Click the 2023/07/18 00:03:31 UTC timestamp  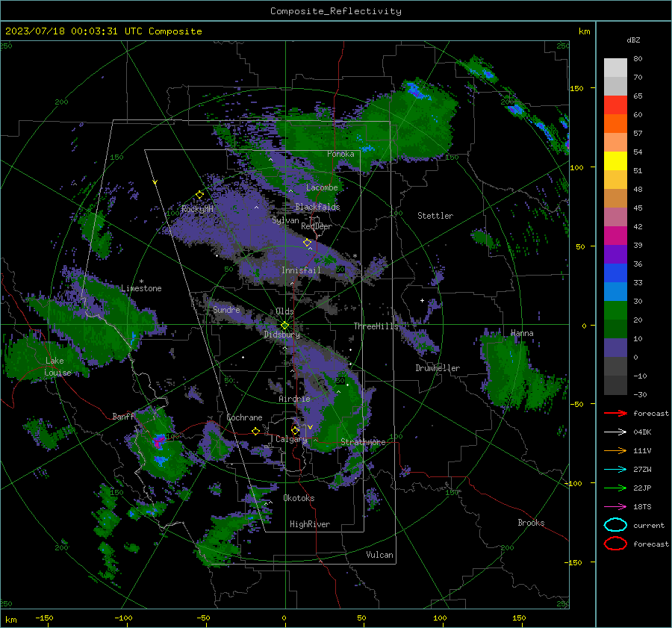(x=103, y=31)
